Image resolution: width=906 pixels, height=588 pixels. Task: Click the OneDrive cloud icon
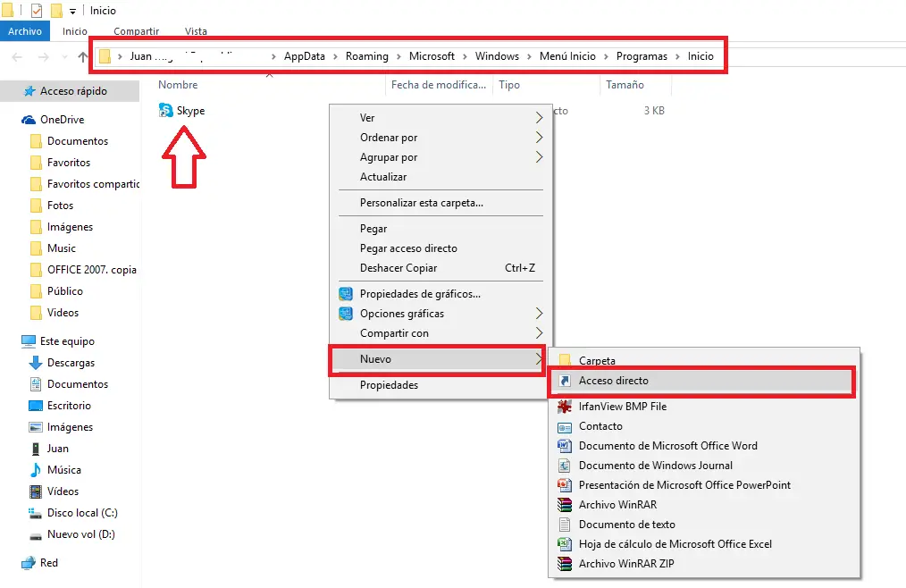click(29, 120)
